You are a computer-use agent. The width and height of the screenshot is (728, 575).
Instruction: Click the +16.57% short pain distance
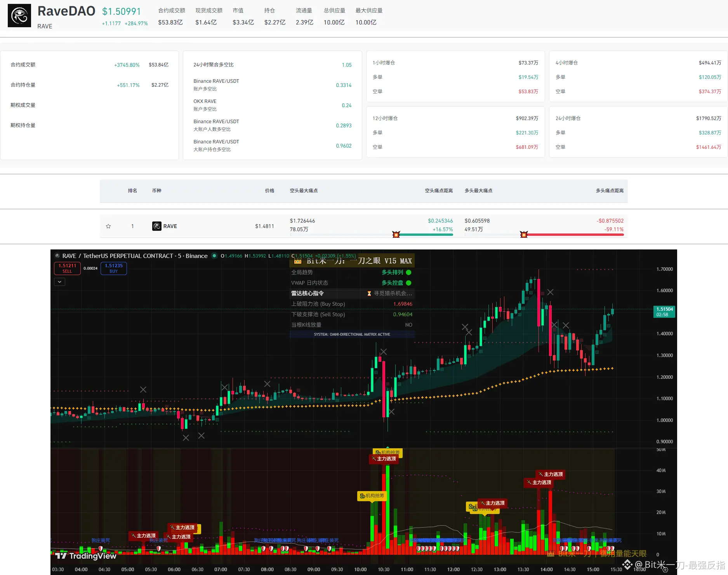point(443,230)
